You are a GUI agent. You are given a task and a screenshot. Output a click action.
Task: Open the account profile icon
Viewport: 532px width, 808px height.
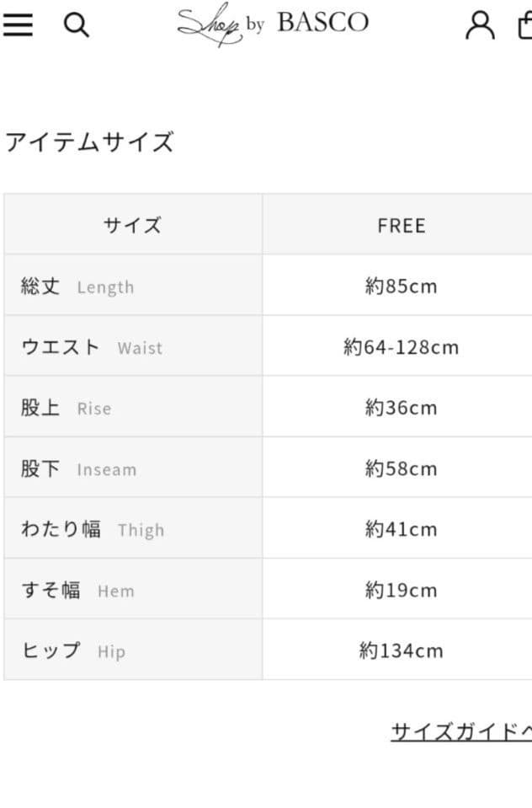click(x=479, y=24)
